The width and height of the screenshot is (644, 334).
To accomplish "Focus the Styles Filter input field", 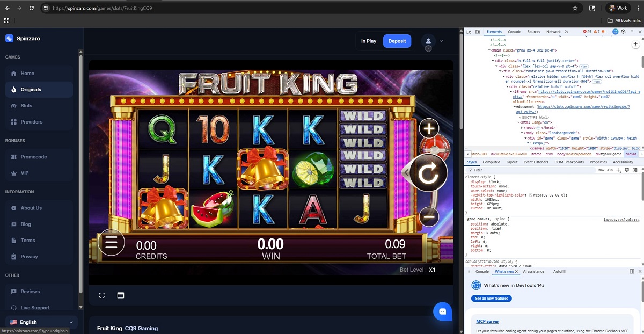I will 529,170.
